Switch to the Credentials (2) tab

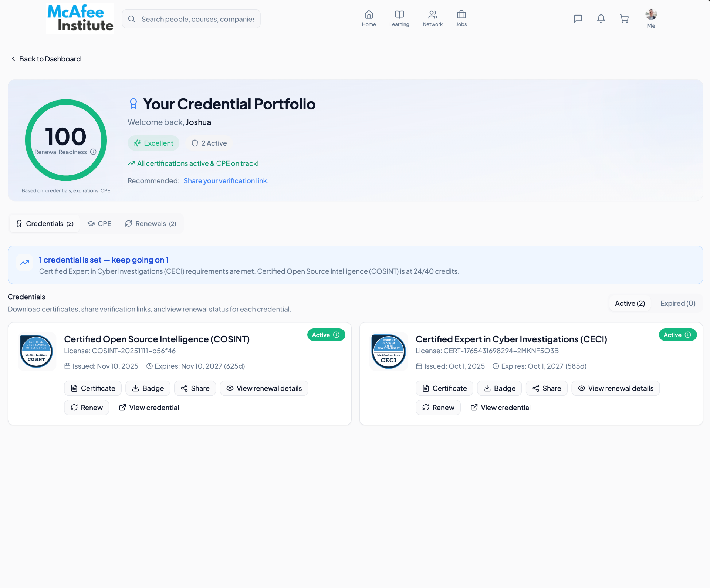[45, 224]
